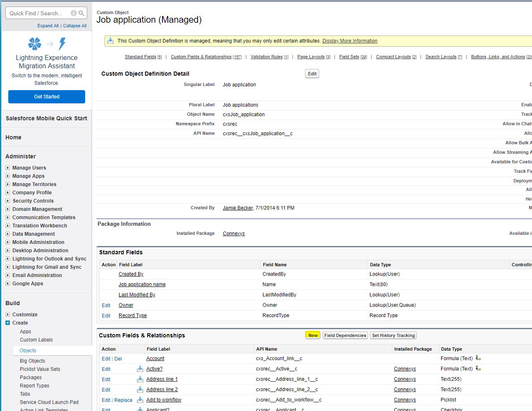The width and height of the screenshot is (532, 411).
Task: Open the Salesforce Mobile Quick Start item
Action: [46, 118]
